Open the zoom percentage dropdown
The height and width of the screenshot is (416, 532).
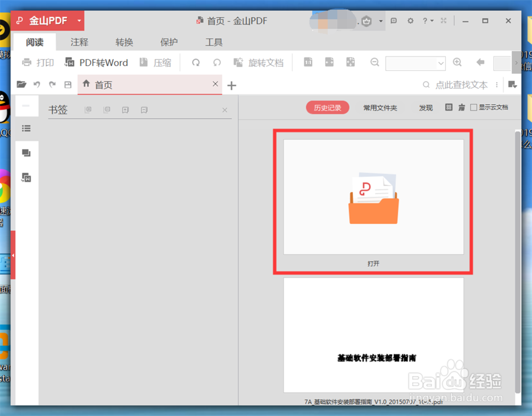tap(440, 63)
